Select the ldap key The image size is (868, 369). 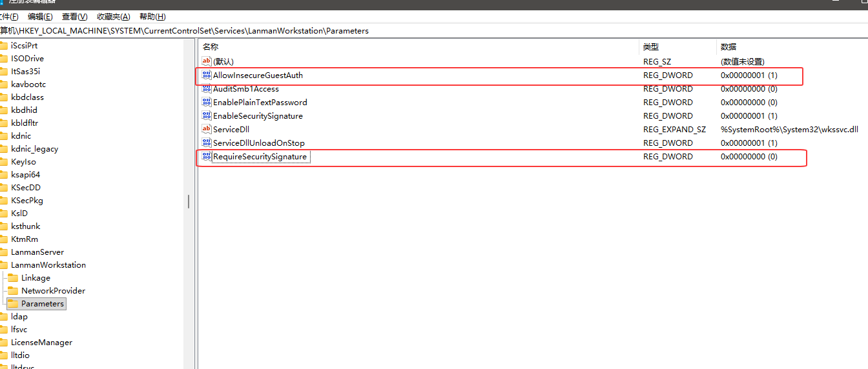(x=19, y=316)
